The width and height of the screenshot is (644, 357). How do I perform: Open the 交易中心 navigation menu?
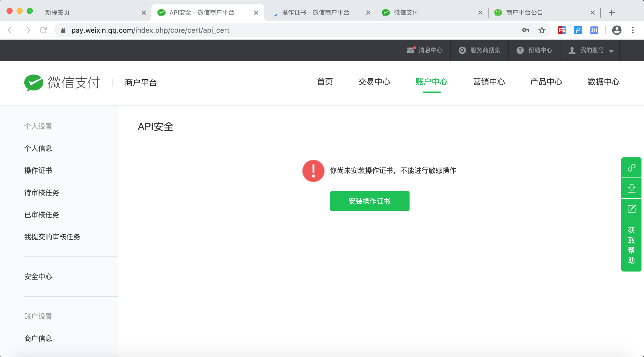click(x=374, y=82)
